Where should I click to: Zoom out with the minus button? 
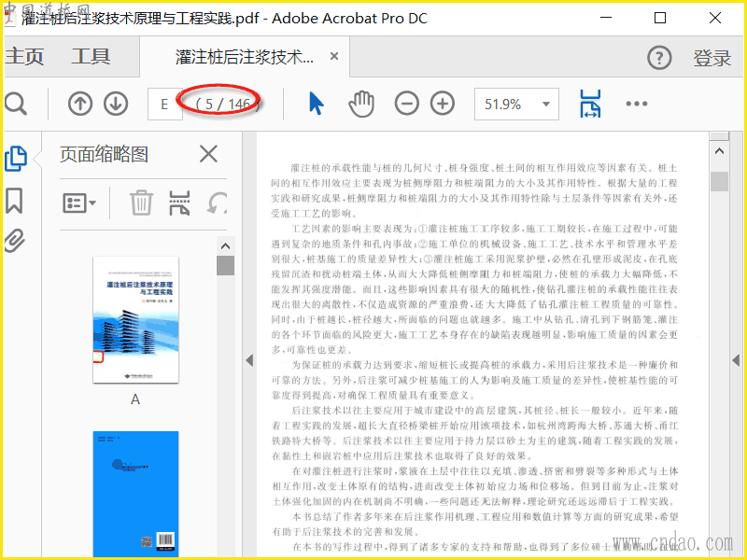click(x=407, y=104)
